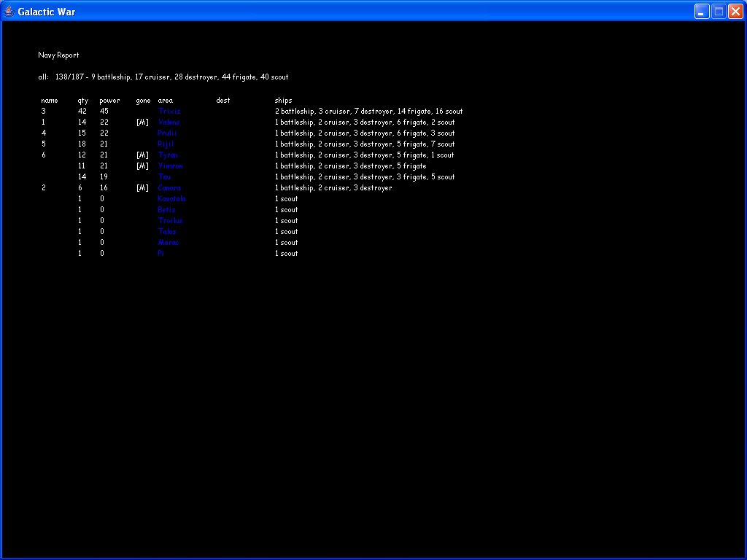Open the Tyron area link
Screen dimensions: 747x560
pos(169,155)
